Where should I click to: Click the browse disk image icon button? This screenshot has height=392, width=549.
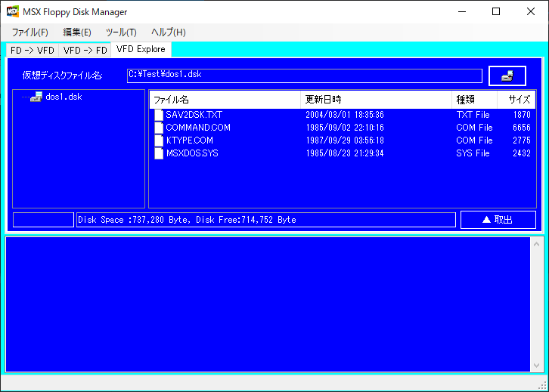tap(507, 76)
